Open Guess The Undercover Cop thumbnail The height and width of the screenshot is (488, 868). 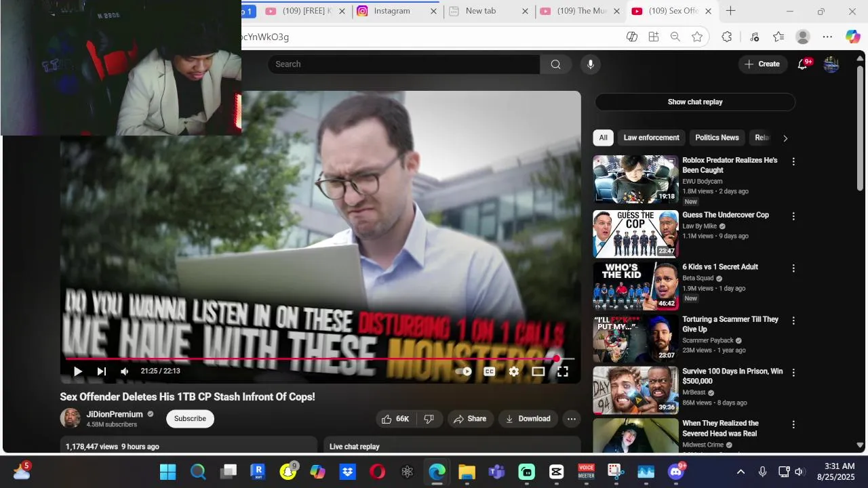(x=635, y=234)
